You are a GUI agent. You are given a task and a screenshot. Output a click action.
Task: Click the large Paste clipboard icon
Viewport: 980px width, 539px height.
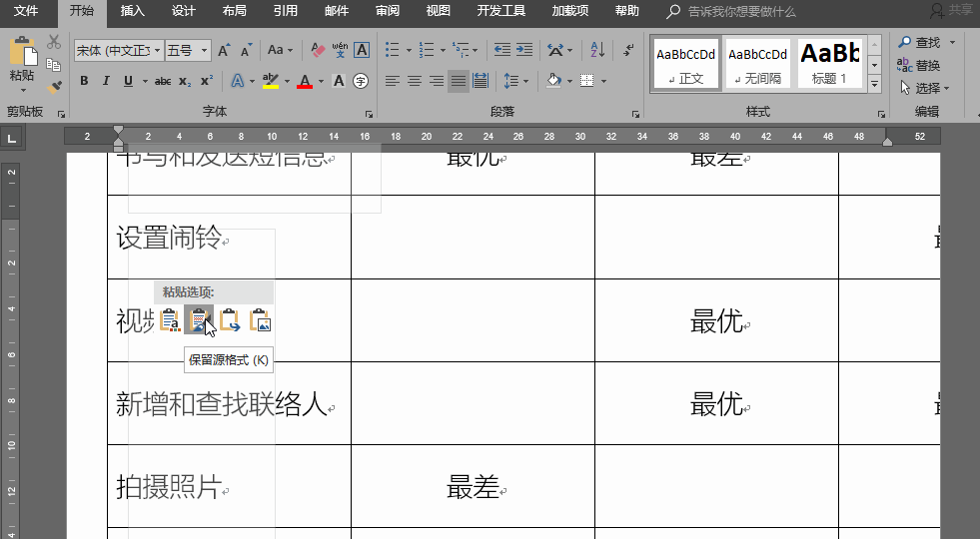tap(23, 52)
